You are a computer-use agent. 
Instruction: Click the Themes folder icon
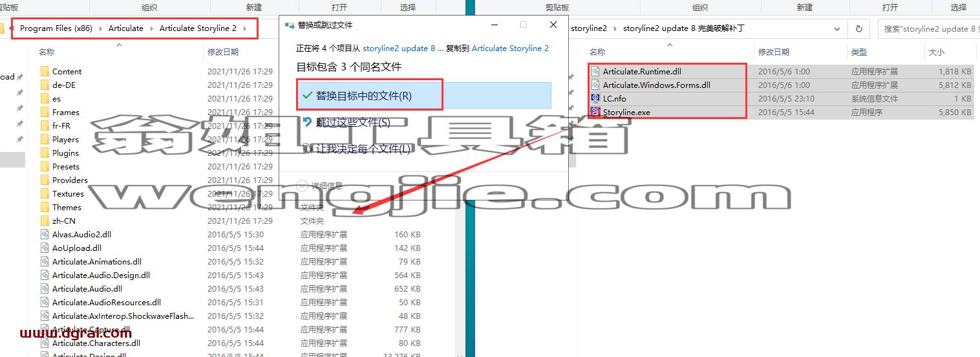[x=45, y=207]
